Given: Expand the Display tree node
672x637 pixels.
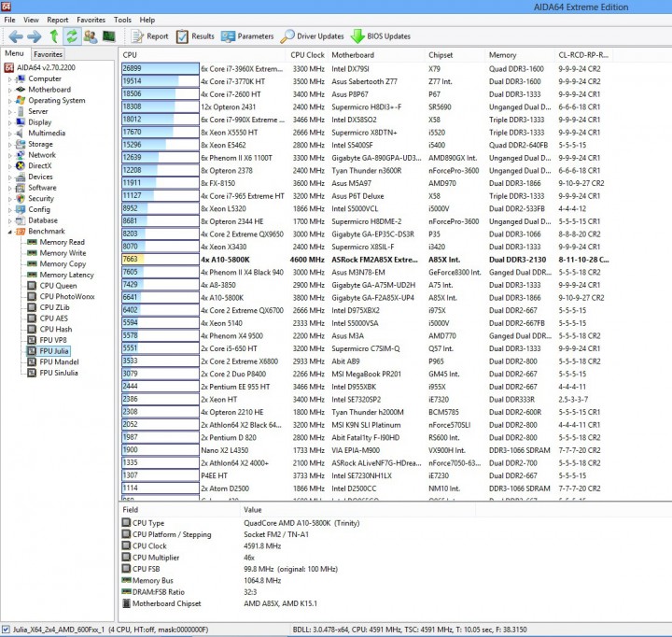Looking at the screenshot, I should point(10,122).
